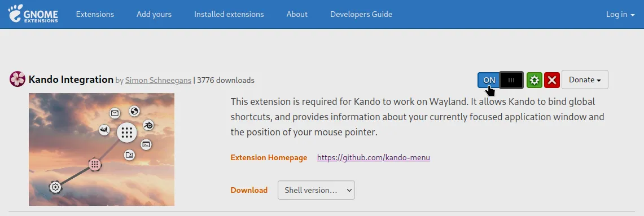Open the Add yours page
The width and height of the screenshot is (644, 216).
coord(154,14)
